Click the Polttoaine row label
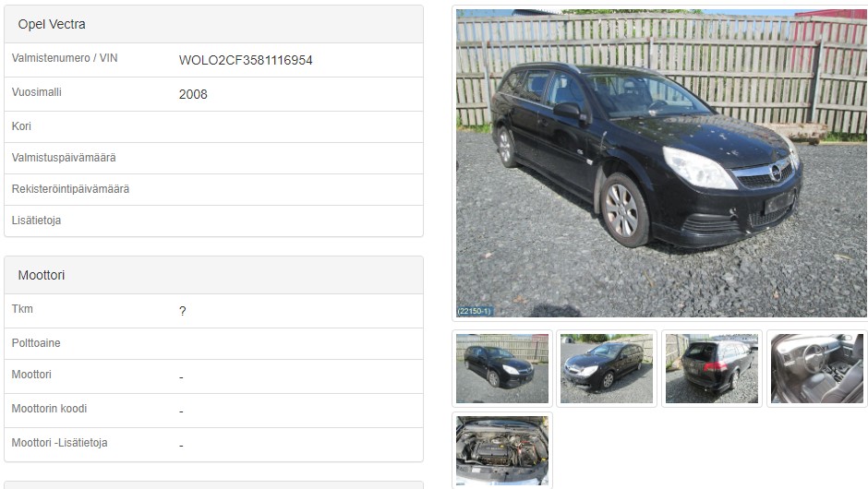The height and width of the screenshot is (489, 868). click(36, 343)
